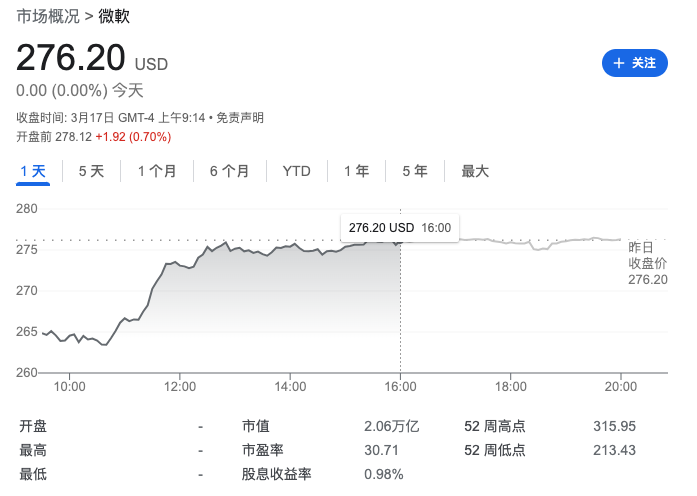The image size is (697, 496).
Task: View the 1 年 chart tab
Action: (x=356, y=171)
